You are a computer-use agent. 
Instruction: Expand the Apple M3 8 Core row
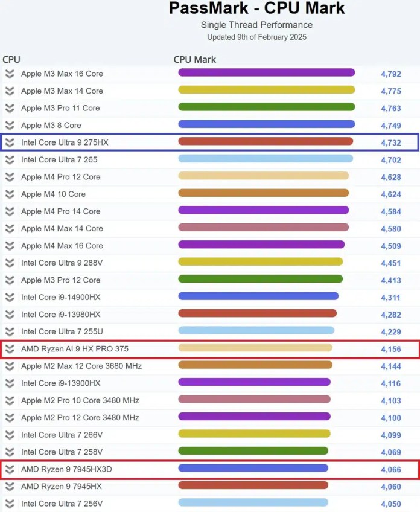[10, 126]
